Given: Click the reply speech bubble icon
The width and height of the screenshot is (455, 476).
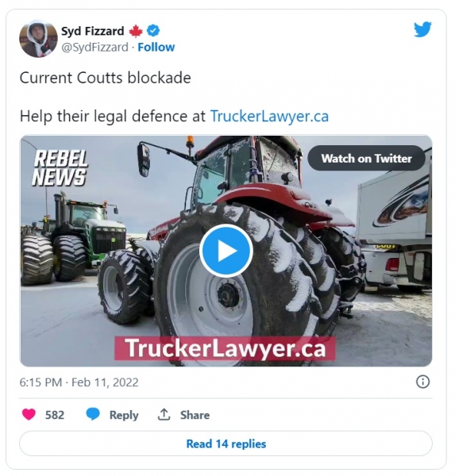Looking at the screenshot, I should point(93,414).
